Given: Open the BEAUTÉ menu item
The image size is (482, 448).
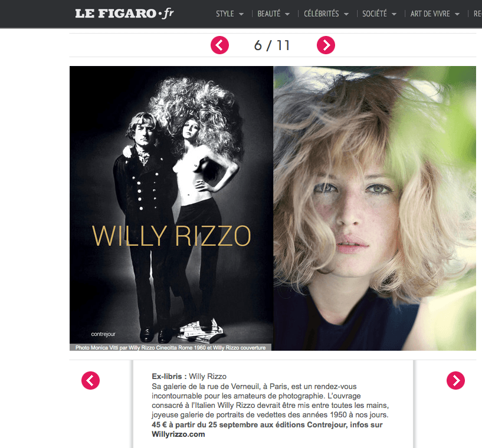Looking at the screenshot, I should (269, 14).
